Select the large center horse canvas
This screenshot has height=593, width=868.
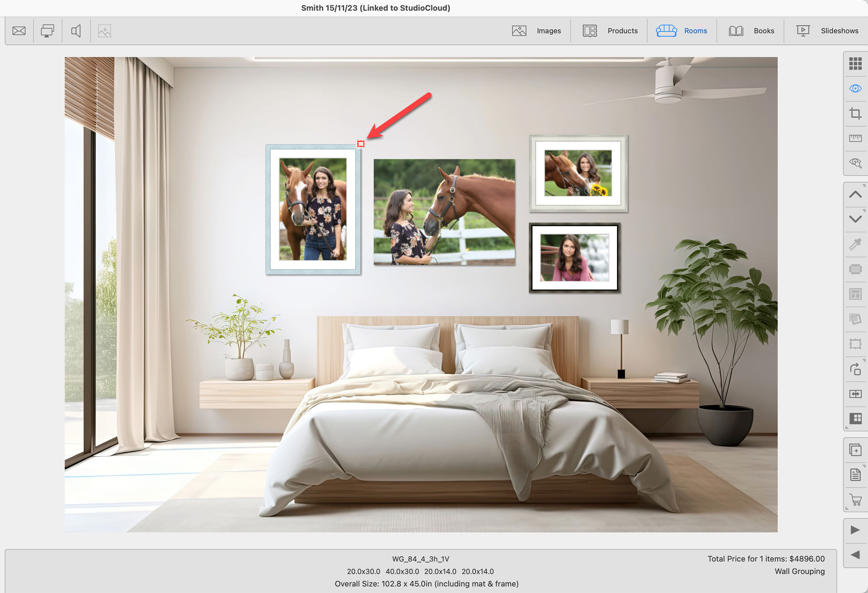point(444,212)
